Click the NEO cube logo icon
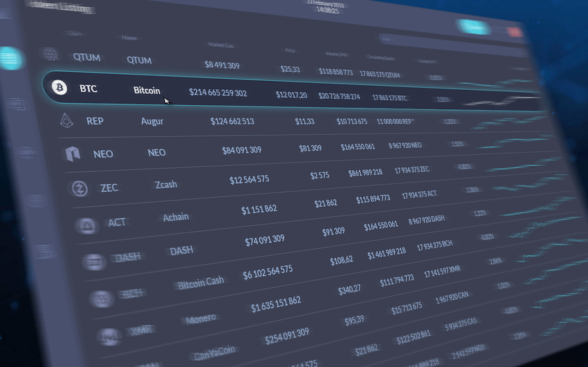The height and width of the screenshot is (367, 588). point(73,153)
